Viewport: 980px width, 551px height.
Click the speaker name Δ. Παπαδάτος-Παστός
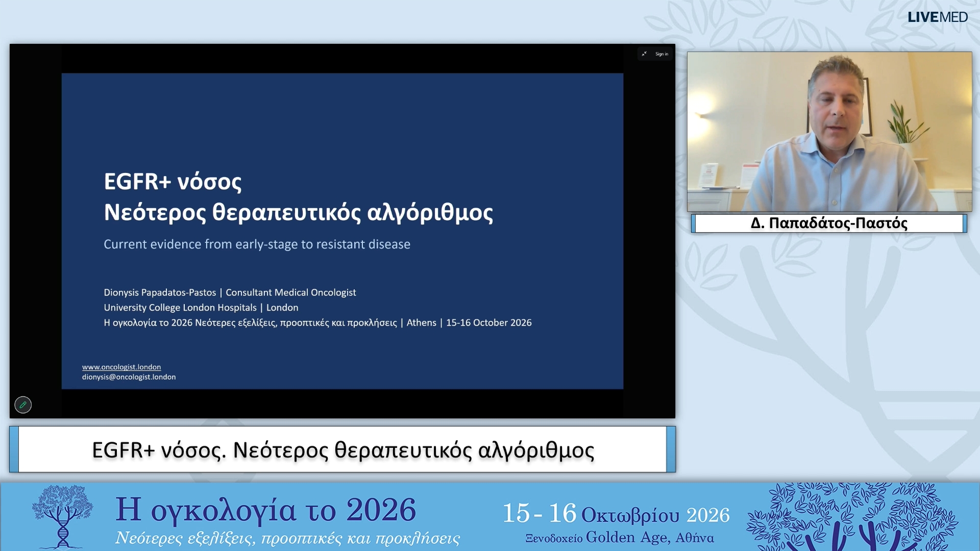tap(829, 223)
